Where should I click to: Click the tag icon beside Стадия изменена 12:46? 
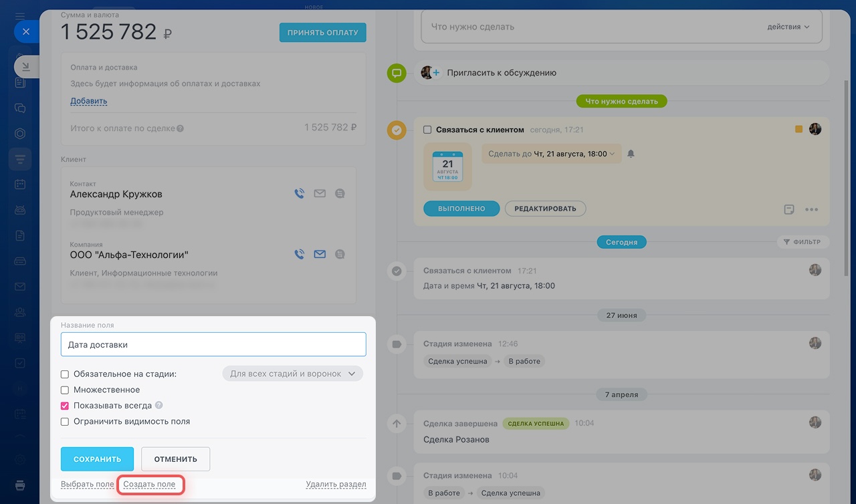tap(397, 344)
